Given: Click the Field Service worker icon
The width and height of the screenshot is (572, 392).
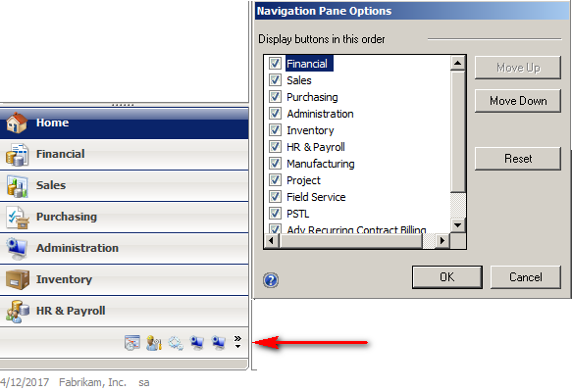Looking at the screenshot, I should click(154, 343).
